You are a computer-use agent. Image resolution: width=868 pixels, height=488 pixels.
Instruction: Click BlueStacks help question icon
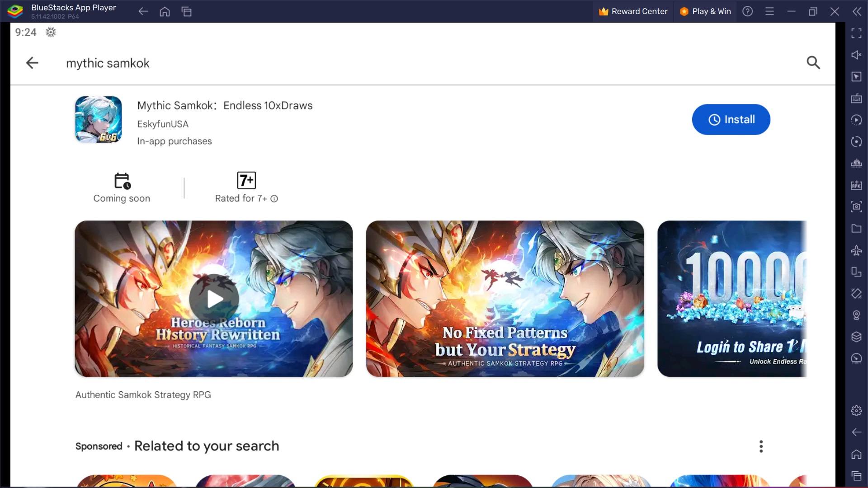pyautogui.click(x=748, y=11)
